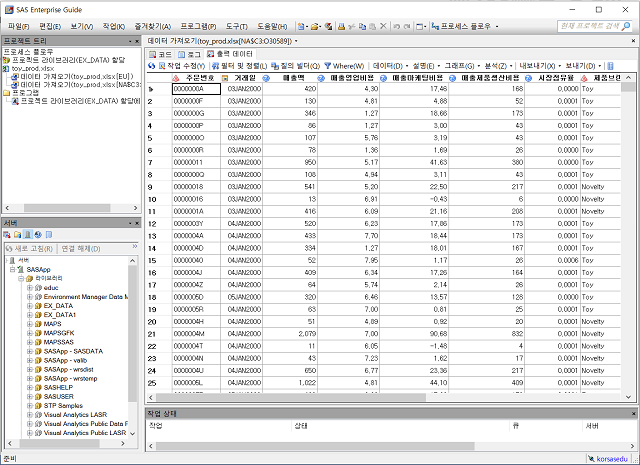The height and width of the screenshot is (465, 640).
Task: Click the Print toolbar icon
Action: click(x=342, y=27)
